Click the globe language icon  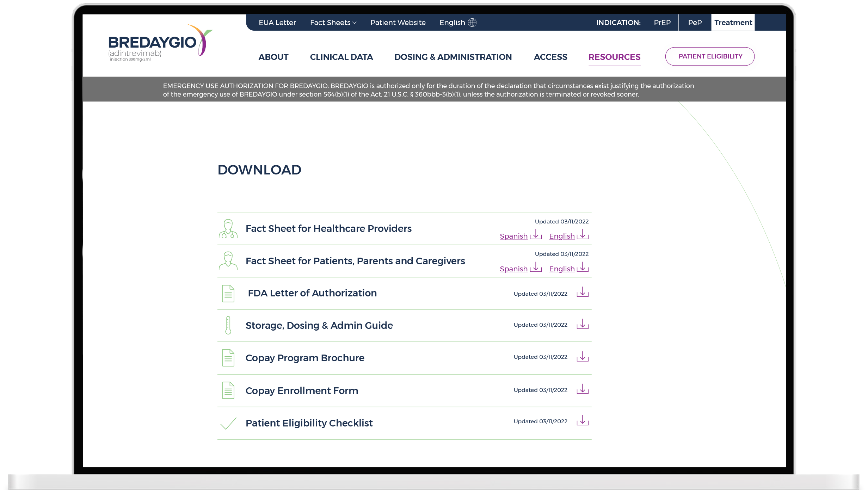point(472,23)
